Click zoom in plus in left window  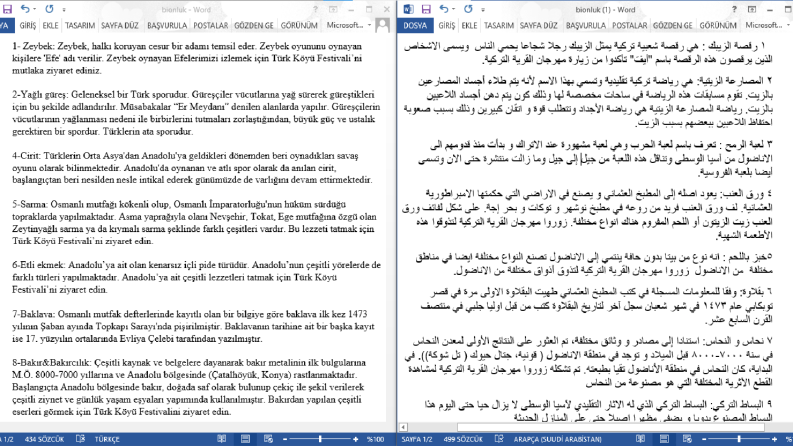point(356,439)
